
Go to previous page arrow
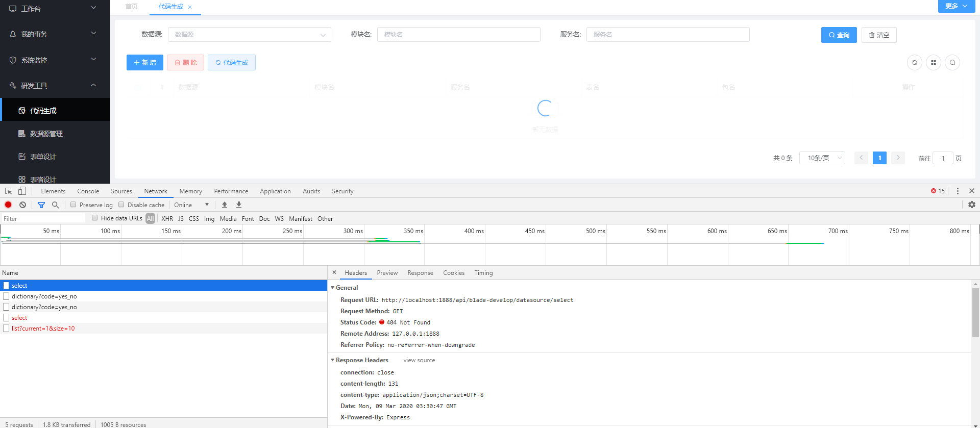click(x=861, y=158)
